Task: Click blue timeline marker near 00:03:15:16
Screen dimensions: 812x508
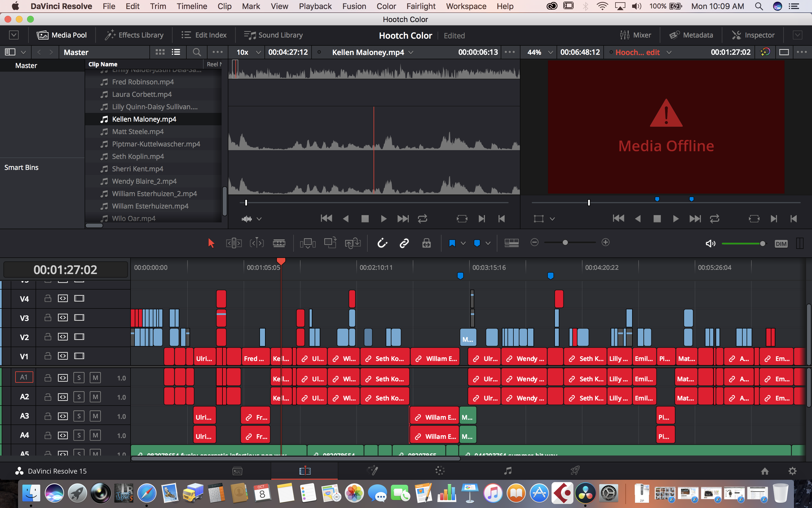Action: click(x=460, y=276)
